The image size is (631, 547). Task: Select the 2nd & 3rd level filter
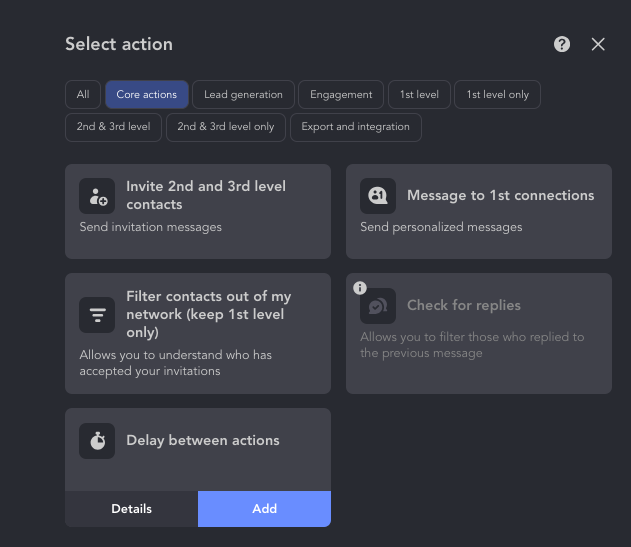(113, 127)
